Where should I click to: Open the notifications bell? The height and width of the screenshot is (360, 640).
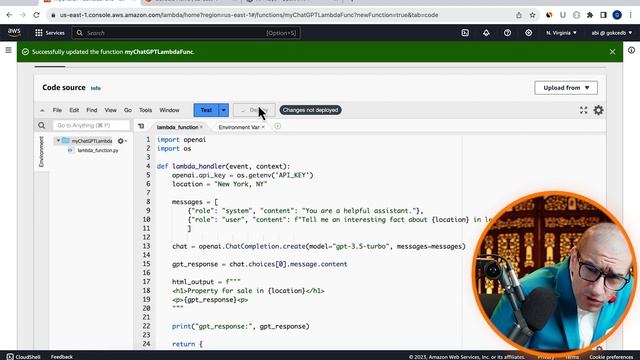click(486, 33)
